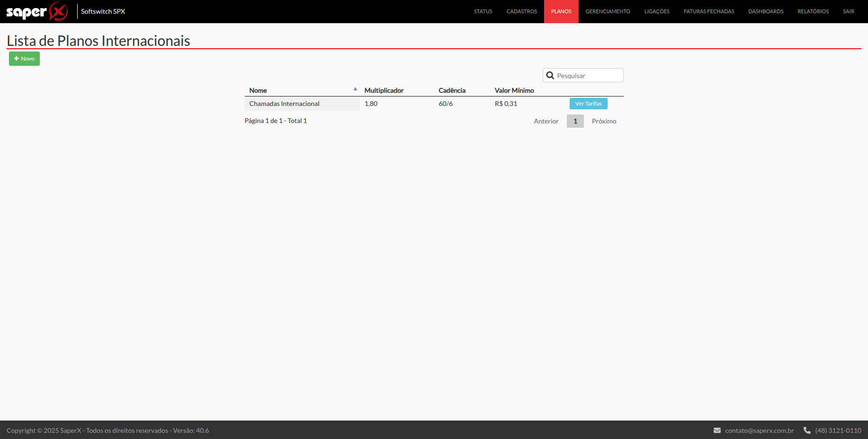Open the Relatórios menu
868x439 pixels.
813,11
